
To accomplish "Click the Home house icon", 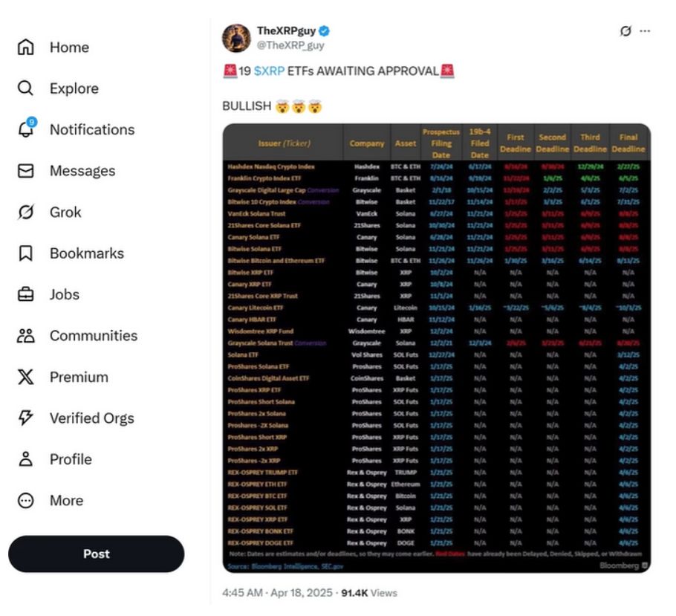I will 25,48.
